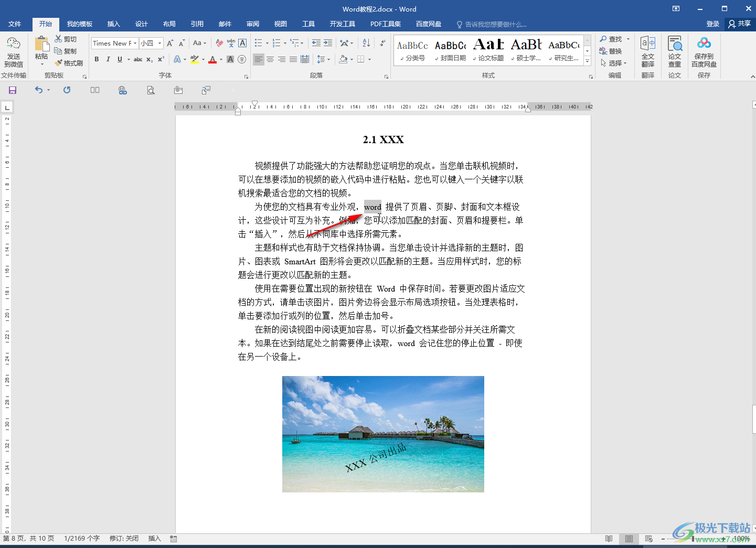Image resolution: width=756 pixels, height=548 pixels.
Task: Open the phonetic guide (wén) tool
Action: [x=231, y=43]
